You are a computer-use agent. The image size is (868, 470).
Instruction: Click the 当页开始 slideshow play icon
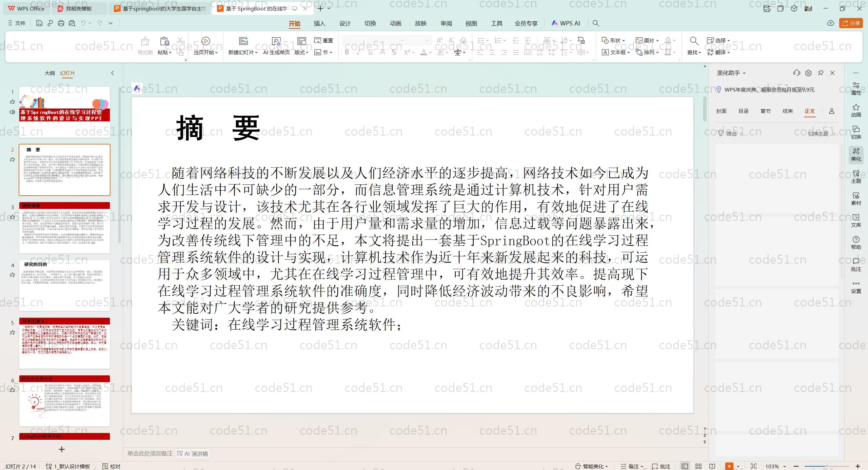pos(205,41)
